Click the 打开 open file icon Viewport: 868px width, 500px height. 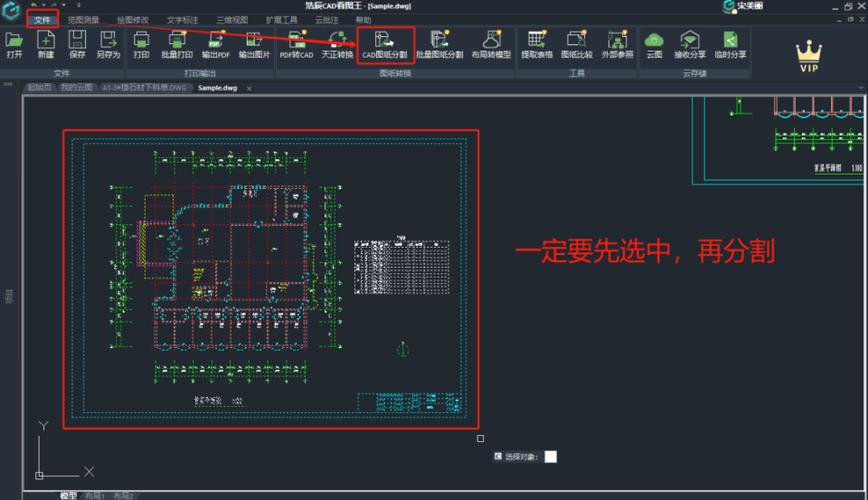14,44
